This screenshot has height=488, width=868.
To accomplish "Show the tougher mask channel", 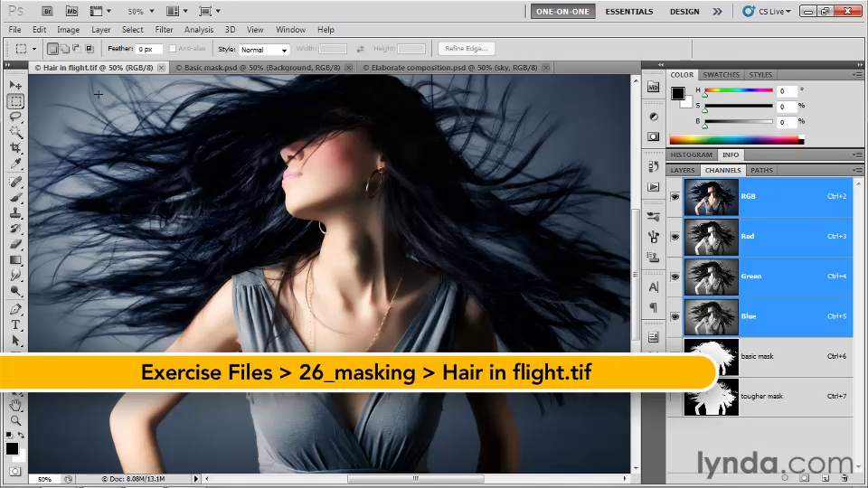I will (675, 396).
